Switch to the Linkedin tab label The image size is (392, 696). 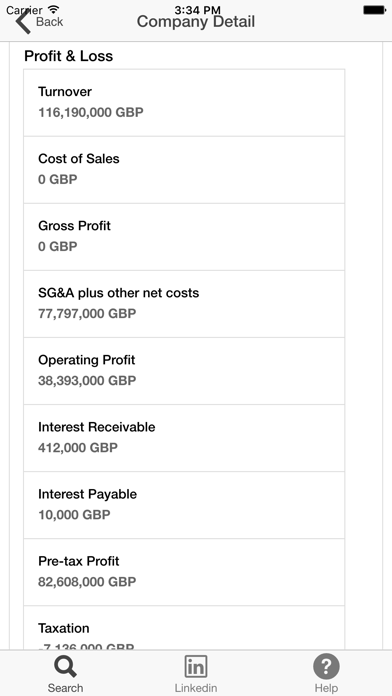click(x=196, y=688)
